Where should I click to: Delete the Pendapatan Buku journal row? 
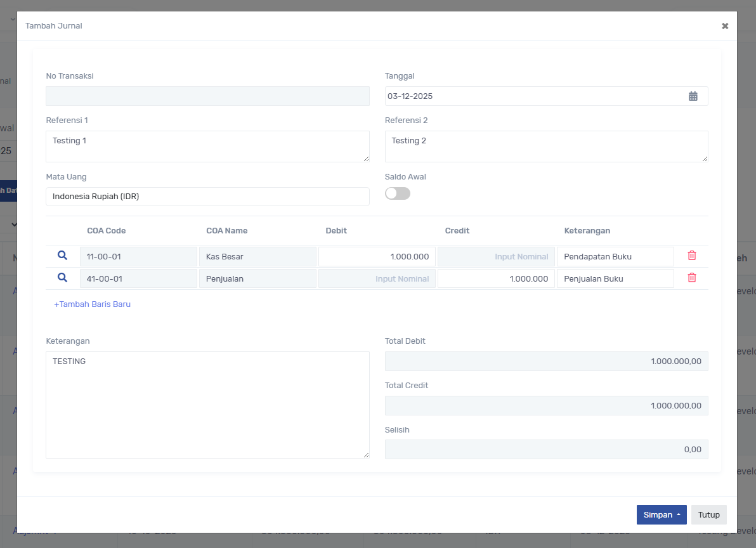[x=692, y=256]
